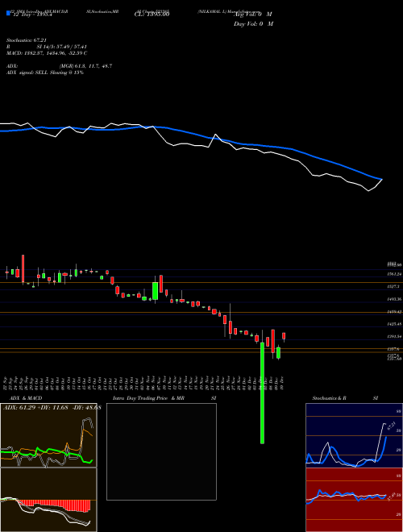403x532 pixels.
Task: Click the 'Stochastics: 67.21' reading
Action: [27, 40]
